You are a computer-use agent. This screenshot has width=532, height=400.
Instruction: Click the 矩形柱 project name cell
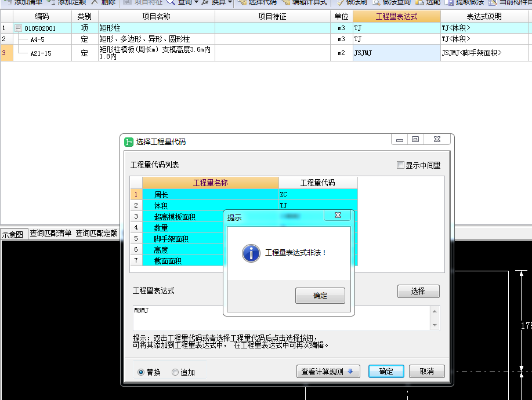(x=157, y=28)
